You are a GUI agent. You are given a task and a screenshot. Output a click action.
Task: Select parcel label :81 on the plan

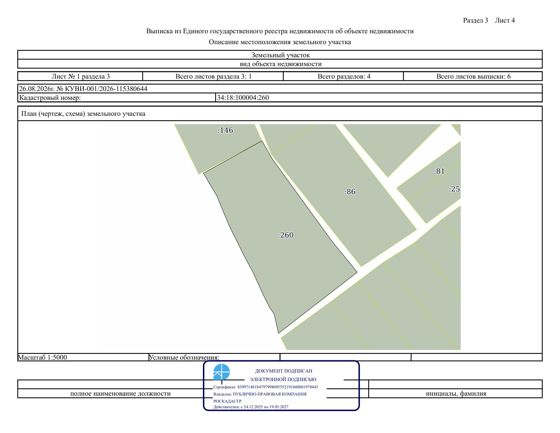click(x=440, y=171)
